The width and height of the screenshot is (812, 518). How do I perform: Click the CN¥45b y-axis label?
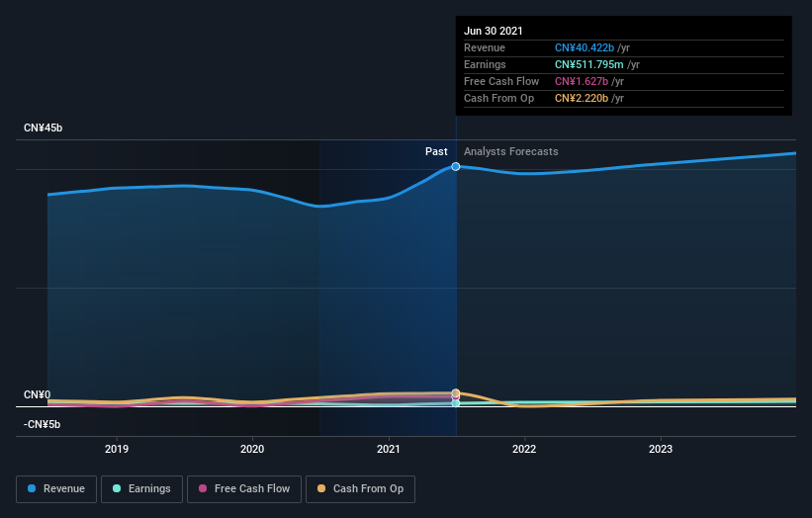[x=43, y=128]
